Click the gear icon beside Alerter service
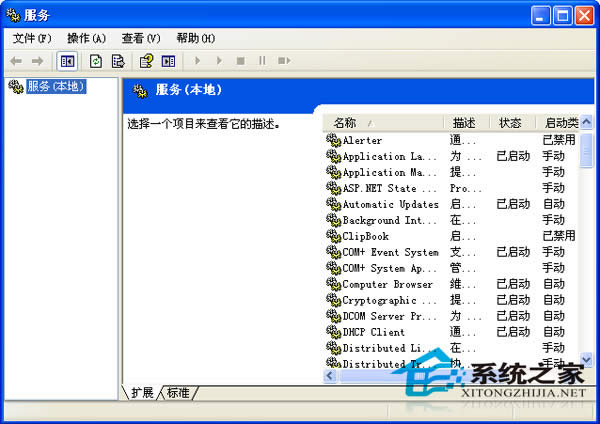Viewport: 600px width, 424px height. pyautogui.click(x=334, y=141)
